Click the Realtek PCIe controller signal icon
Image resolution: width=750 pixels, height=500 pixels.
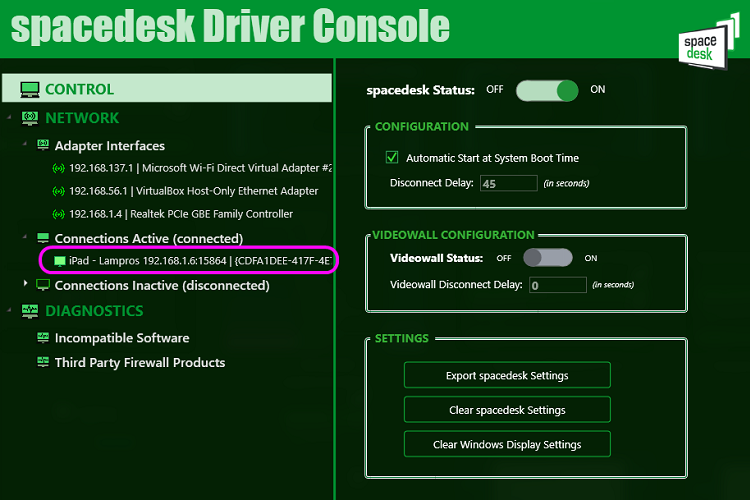58,214
